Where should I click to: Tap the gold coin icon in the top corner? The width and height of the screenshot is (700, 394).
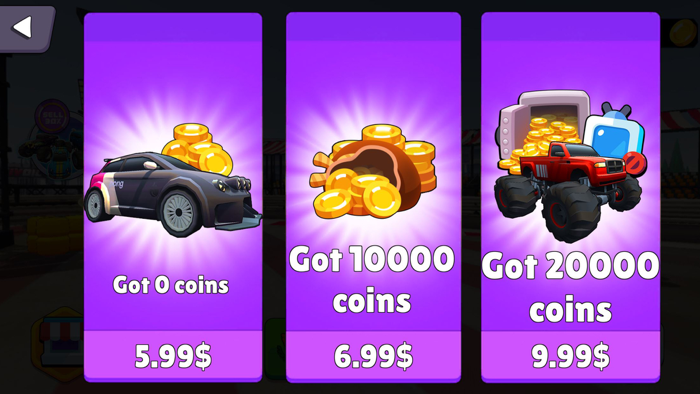[x=683, y=32]
